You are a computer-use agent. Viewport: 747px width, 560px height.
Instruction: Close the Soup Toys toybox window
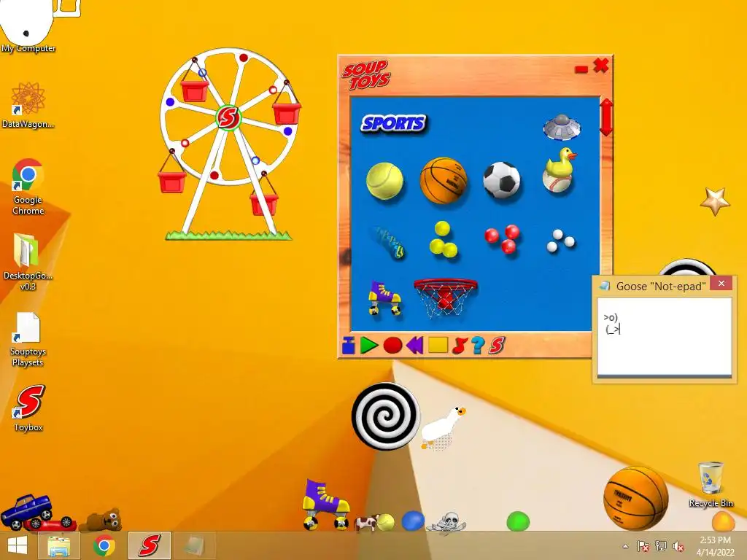point(601,65)
